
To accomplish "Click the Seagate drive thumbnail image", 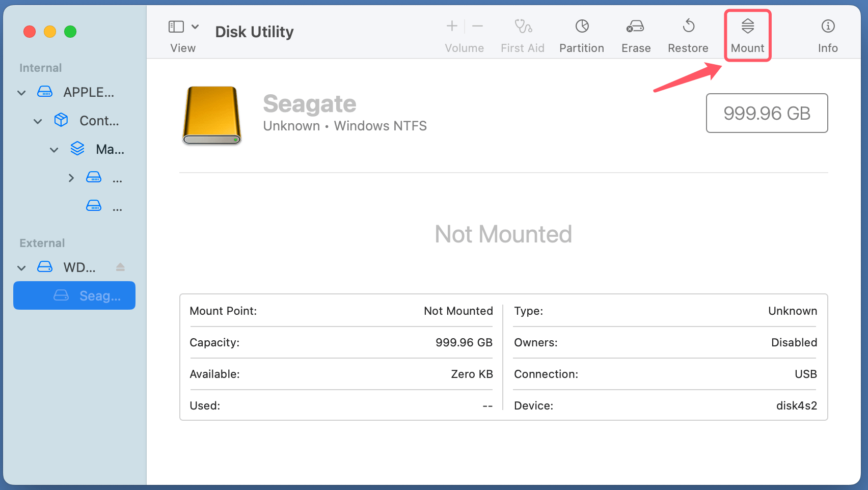I will pos(212,115).
